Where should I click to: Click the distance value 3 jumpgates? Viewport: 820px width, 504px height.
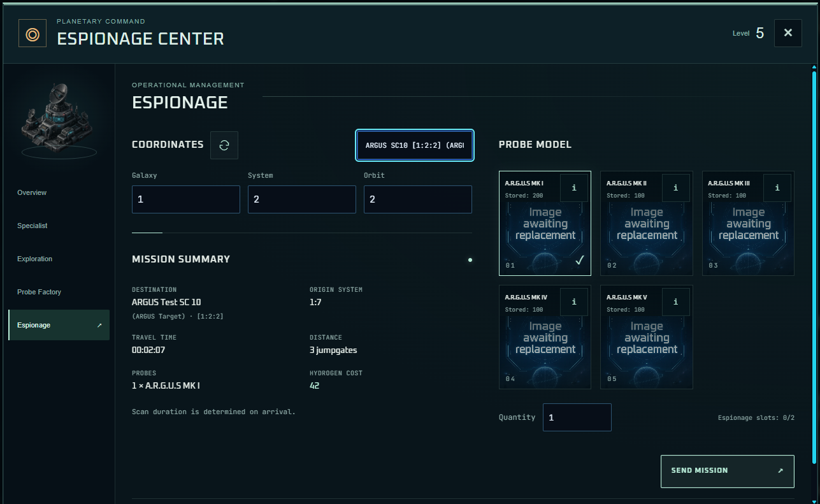(x=334, y=350)
